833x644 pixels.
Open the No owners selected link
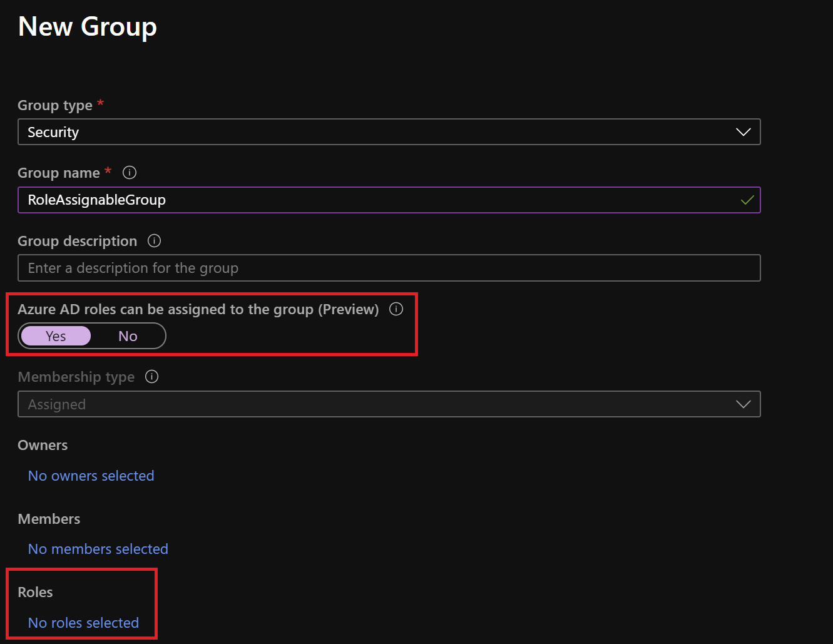[91, 476]
